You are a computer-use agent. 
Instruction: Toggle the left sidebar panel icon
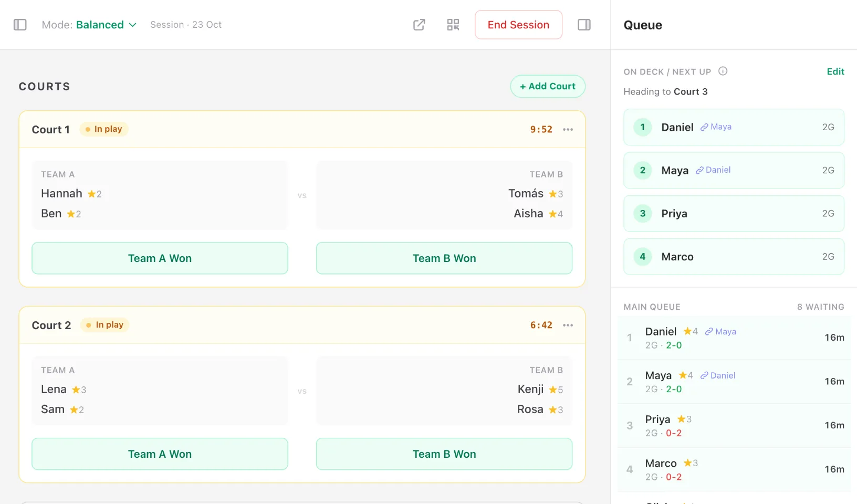pos(20,25)
